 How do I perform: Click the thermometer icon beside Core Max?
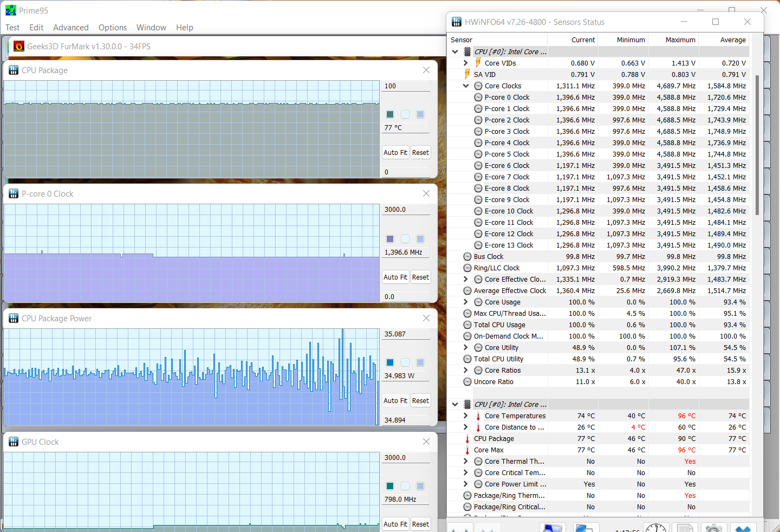point(467,450)
